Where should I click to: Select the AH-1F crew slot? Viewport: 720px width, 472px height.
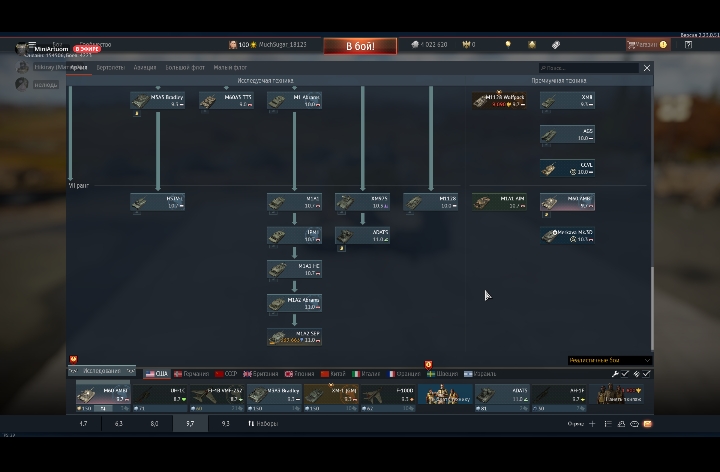click(x=559, y=398)
